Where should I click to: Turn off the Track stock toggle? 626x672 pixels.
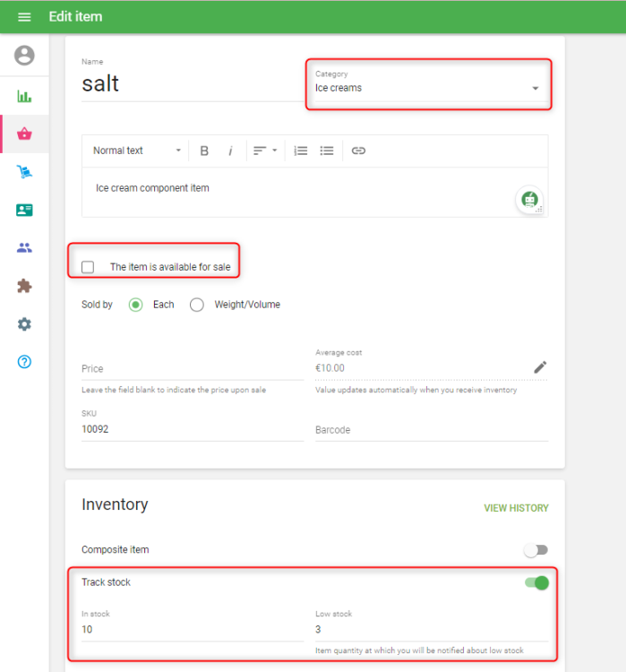coord(536,583)
